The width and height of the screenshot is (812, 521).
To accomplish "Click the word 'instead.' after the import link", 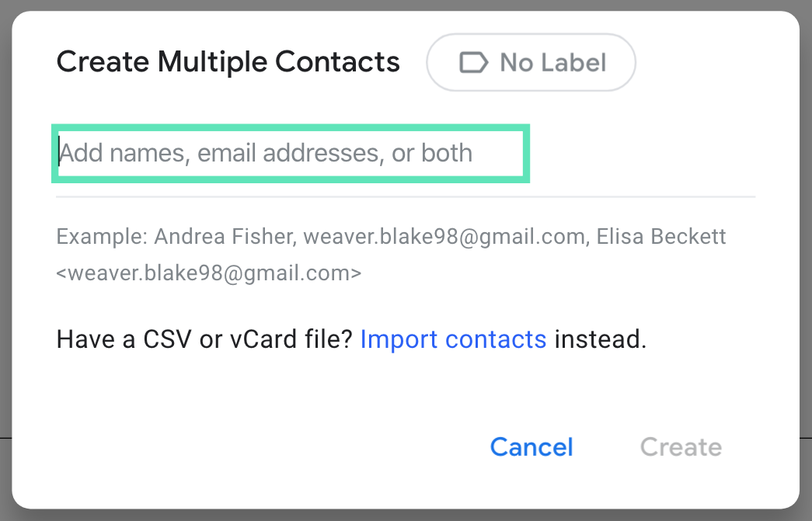I will (x=600, y=339).
